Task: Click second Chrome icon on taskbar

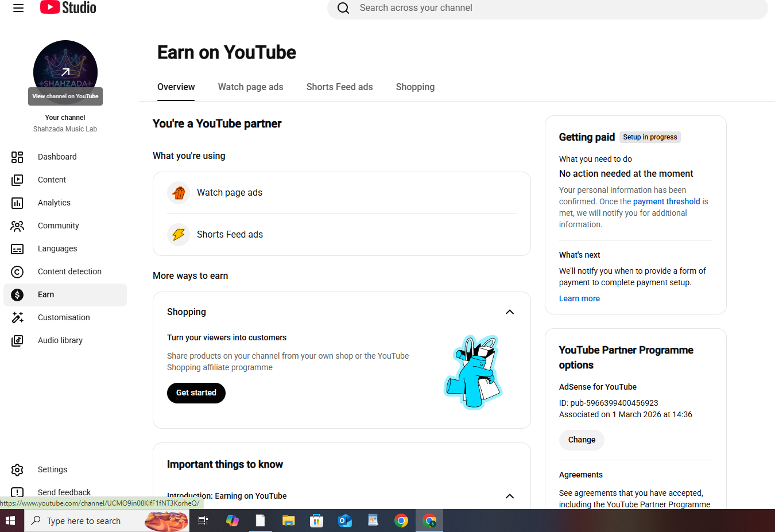Action: tap(429, 521)
